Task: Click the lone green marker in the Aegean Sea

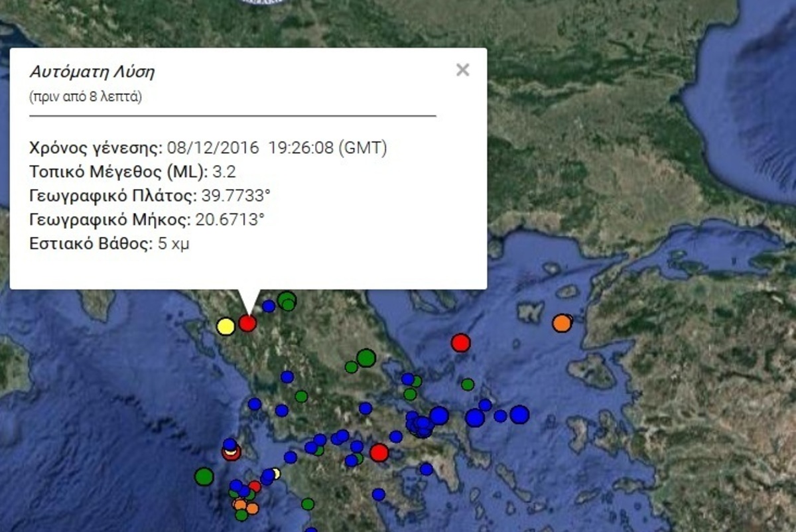Action: [468, 384]
